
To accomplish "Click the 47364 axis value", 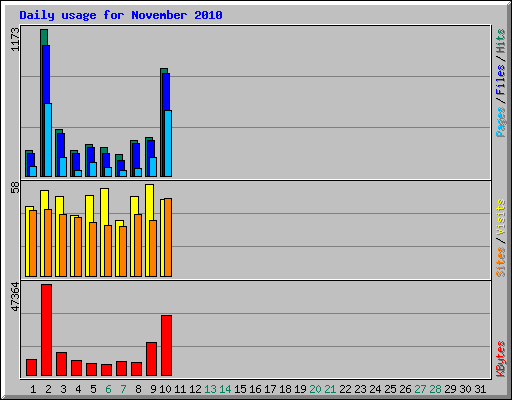I will (15, 297).
